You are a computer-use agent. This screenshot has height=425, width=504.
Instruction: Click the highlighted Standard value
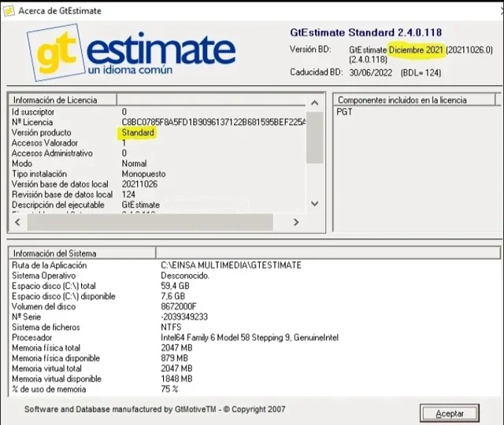pos(138,132)
